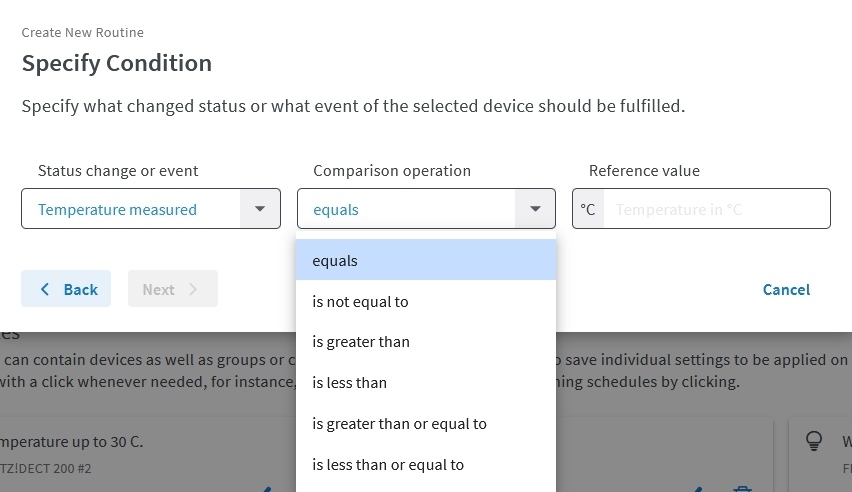Click the left chevron on Back
Viewport: 852px width, 492px height.
click(45, 289)
